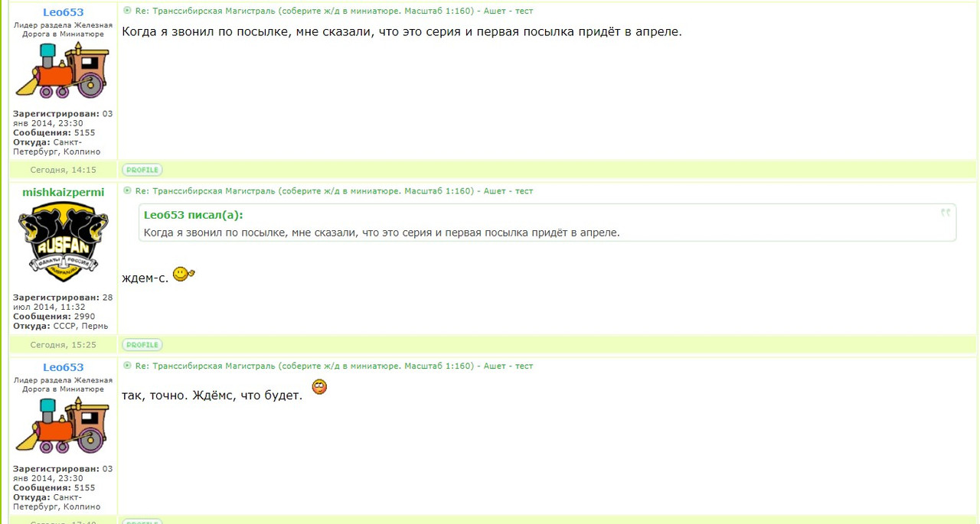Open the first post's small post icon

127,11
